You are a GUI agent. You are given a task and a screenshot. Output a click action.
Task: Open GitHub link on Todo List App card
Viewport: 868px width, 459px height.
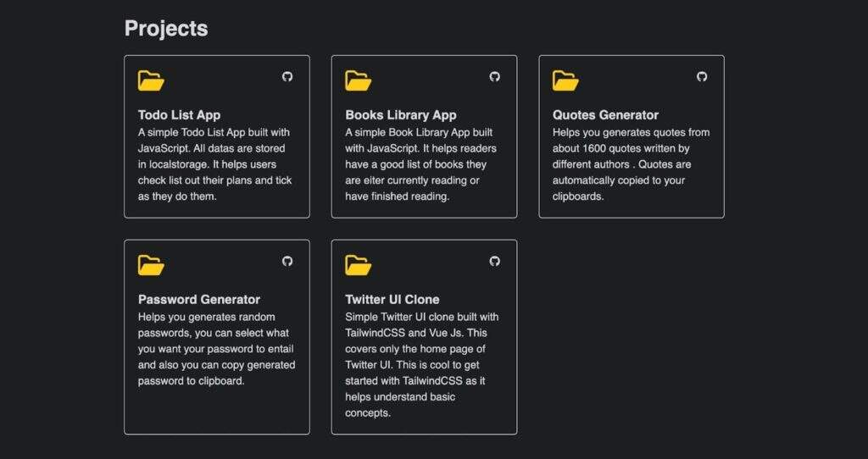[287, 76]
